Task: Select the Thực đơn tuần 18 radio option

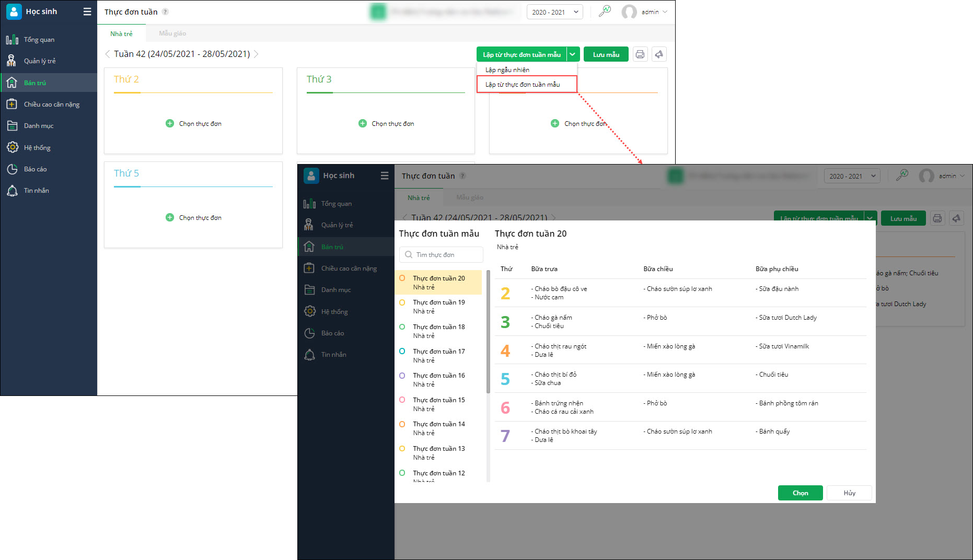Action: [402, 327]
